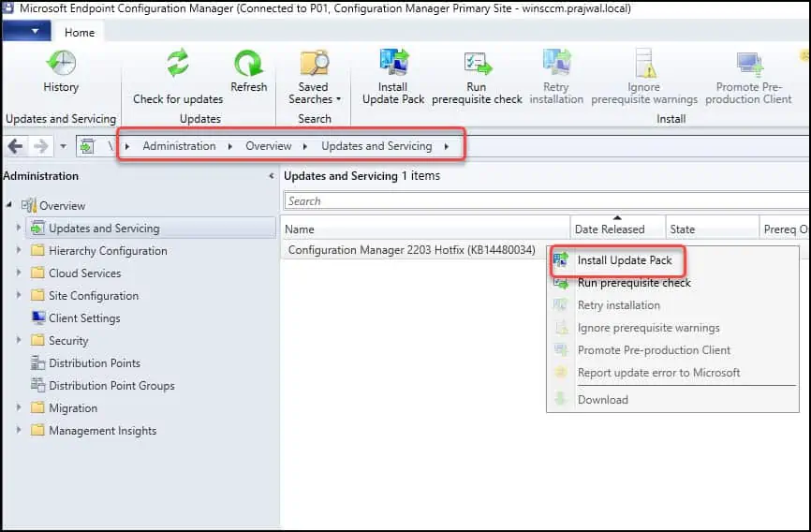Open Saved Searches folder icon
Screen dimensions: 811x532
click(314, 63)
